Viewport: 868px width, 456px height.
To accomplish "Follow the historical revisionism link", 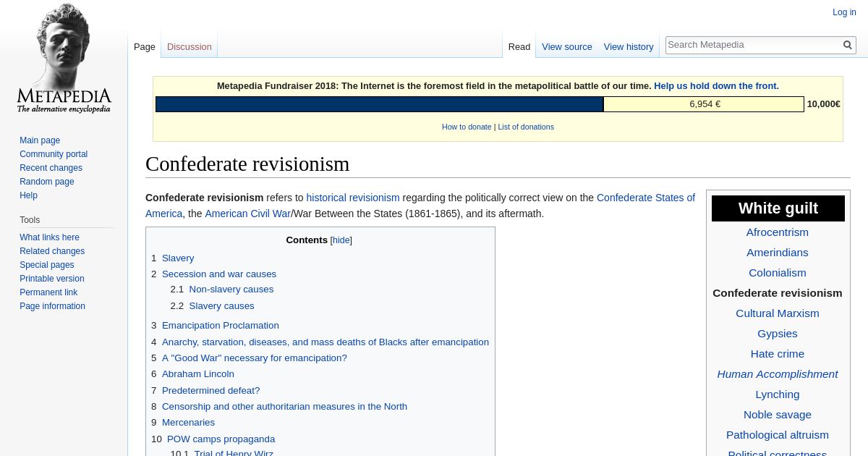I will coord(353,198).
